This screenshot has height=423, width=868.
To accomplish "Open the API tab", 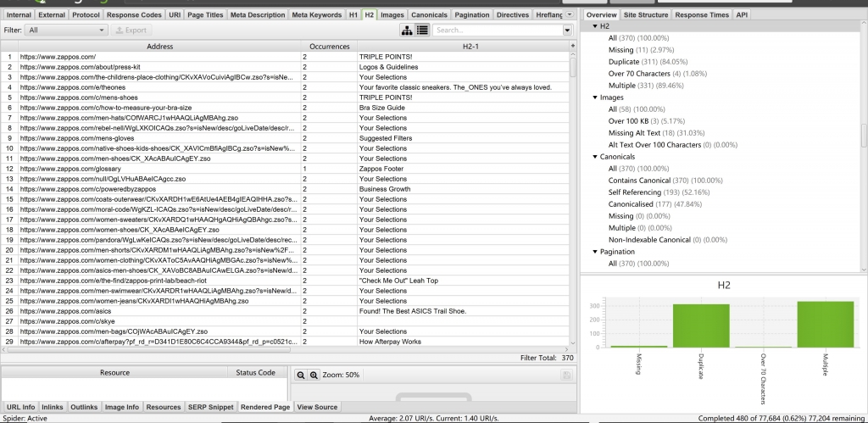I will click(x=742, y=15).
